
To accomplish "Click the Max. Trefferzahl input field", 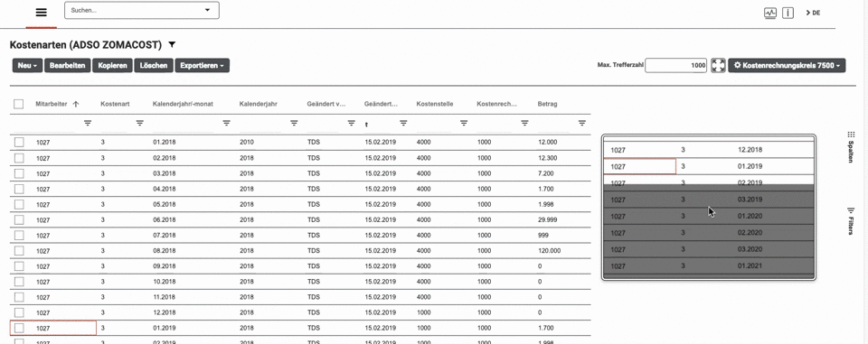I will point(676,65).
